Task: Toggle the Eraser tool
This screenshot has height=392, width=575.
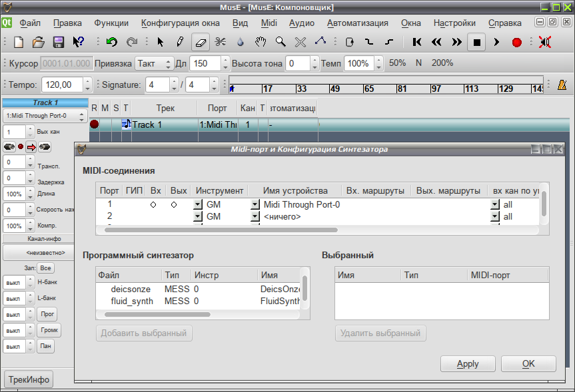Action: pos(201,42)
